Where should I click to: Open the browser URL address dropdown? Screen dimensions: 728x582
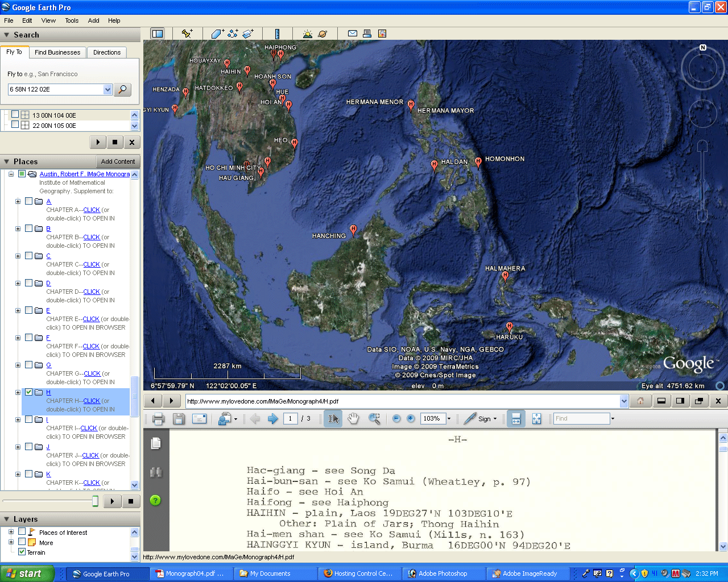624,401
